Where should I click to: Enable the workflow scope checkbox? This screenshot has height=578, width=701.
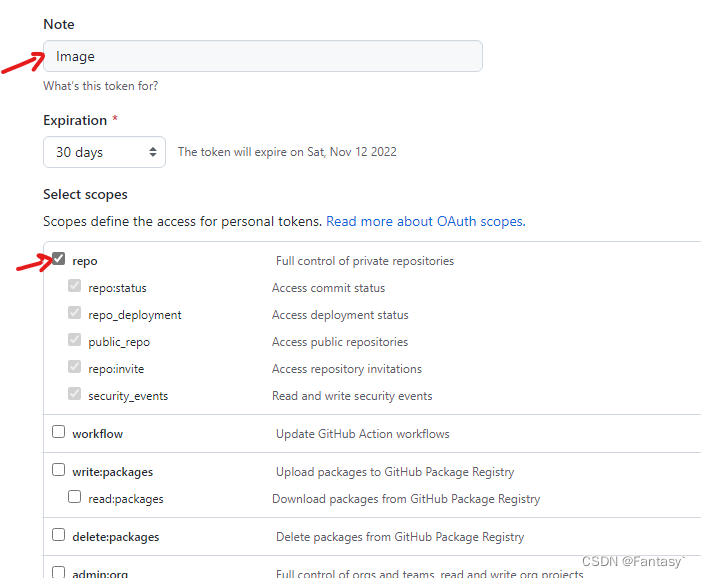pyautogui.click(x=59, y=432)
